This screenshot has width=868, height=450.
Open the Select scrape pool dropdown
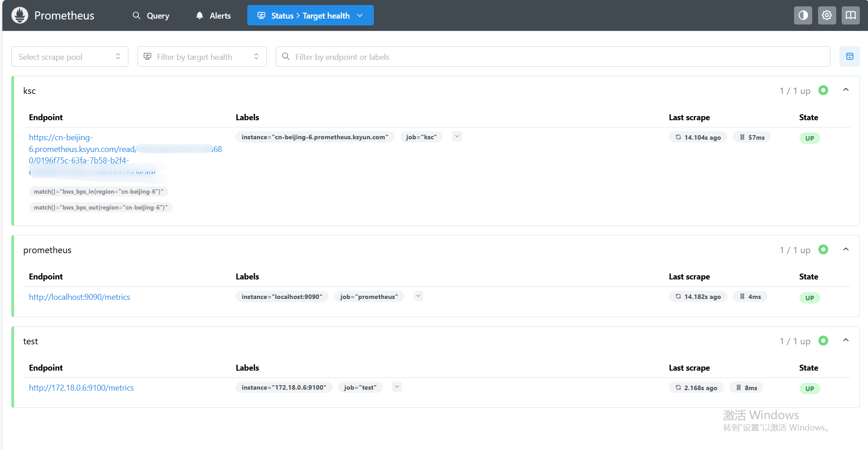click(69, 57)
